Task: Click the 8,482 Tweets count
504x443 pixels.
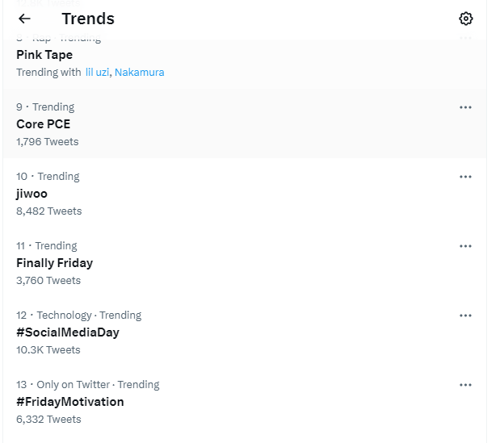Action: [48, 211]
